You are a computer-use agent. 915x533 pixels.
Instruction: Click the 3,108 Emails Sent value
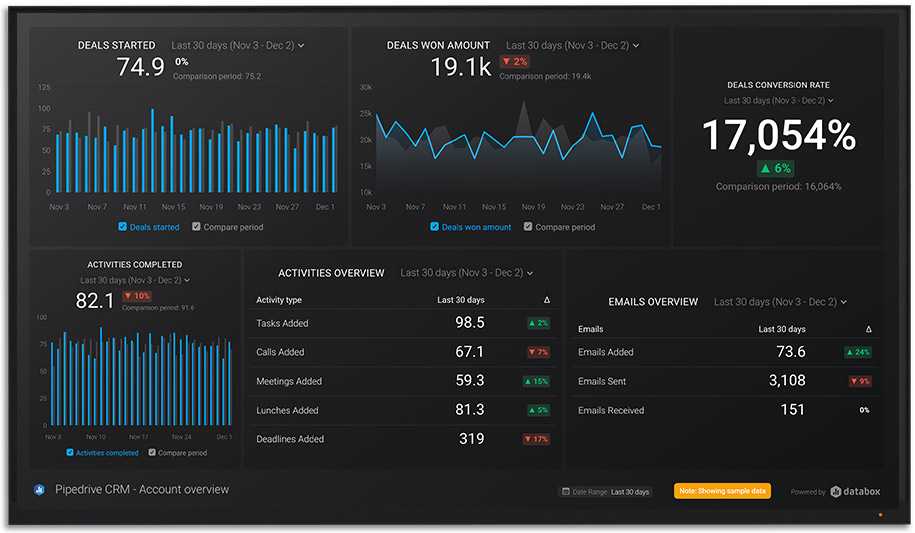(787, 381)
